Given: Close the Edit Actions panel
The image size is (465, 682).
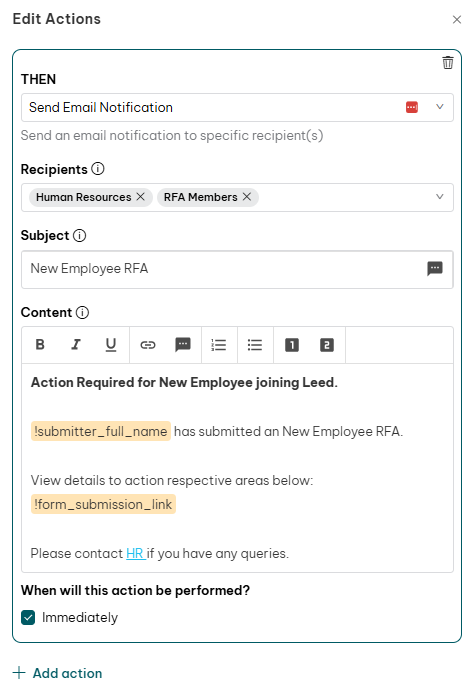Looking at the screenshot, I should (x=456, y=20).
